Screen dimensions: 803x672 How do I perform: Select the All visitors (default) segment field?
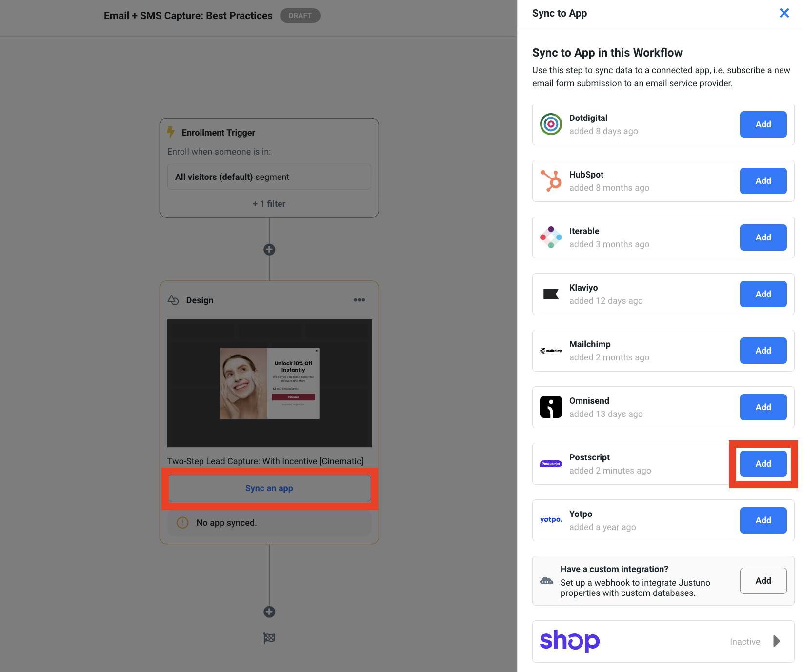[x=269, y=177]
